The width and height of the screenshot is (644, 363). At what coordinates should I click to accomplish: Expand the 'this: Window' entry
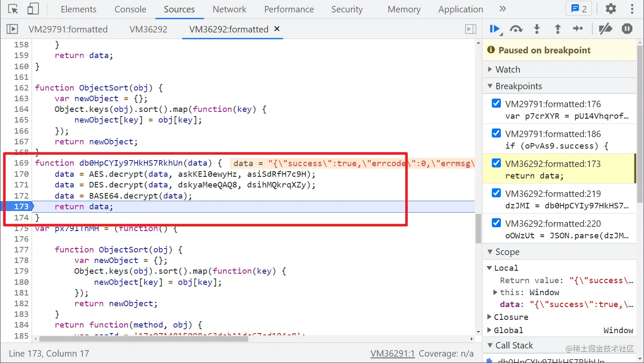(495, 292)
